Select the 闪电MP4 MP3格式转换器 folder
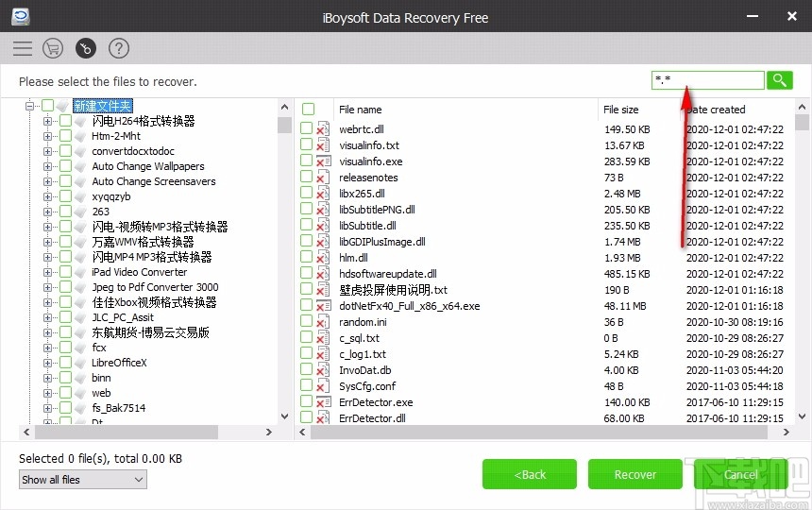Viewport: 812px width, 510px height. pyautogui.click(x=152, y=257)
